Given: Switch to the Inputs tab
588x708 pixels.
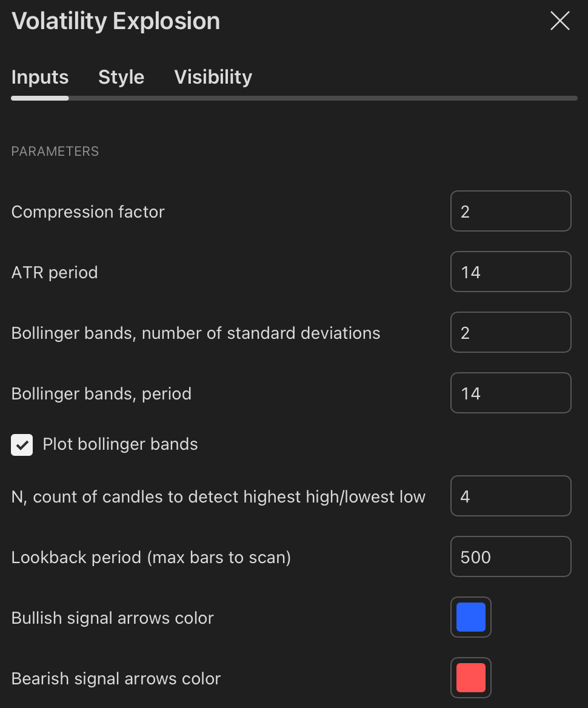Looking at the screenshot, I should pyautogui.click(x=40, y=77).
